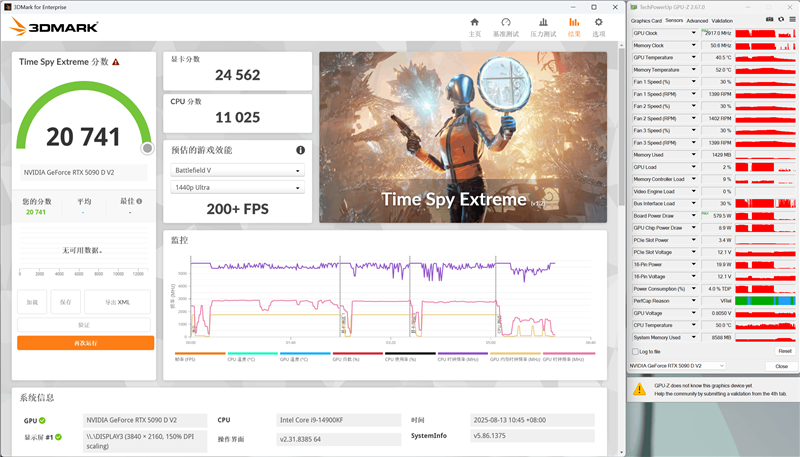Image resolution: width=800 pixels, height=457 pixels.
Task: Open the 3DMark home page (主页)
Action: click(474, 27)
